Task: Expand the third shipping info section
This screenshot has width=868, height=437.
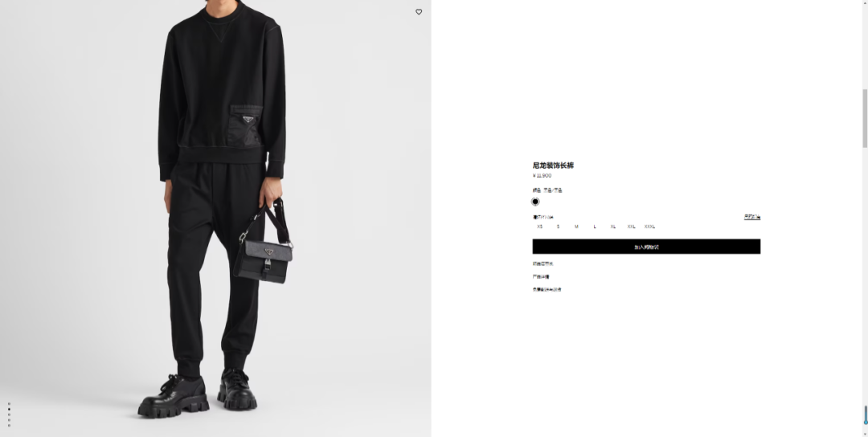Action: click(x=547, y=289)
